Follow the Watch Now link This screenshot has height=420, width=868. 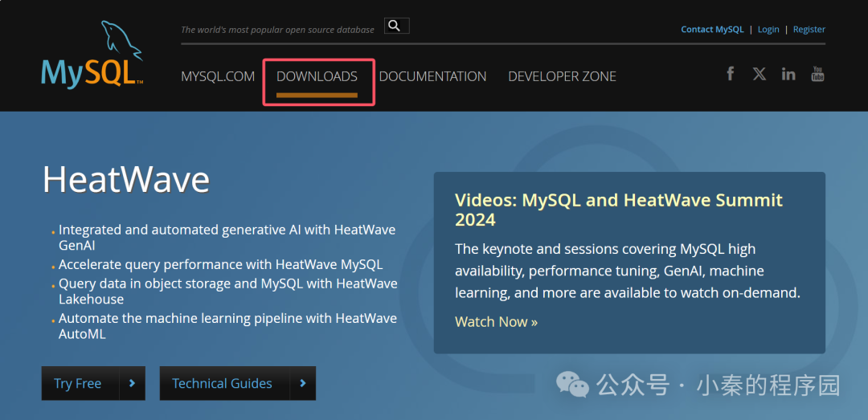496,321
